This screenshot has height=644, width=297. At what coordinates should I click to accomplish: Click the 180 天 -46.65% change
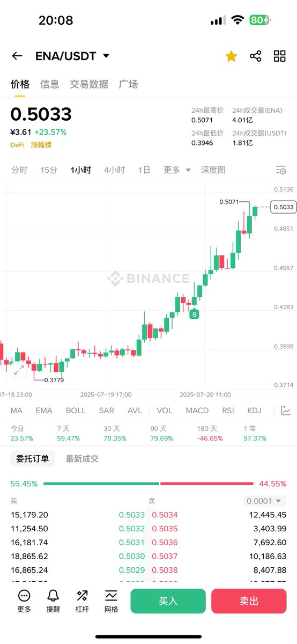(x=209, y=434)
